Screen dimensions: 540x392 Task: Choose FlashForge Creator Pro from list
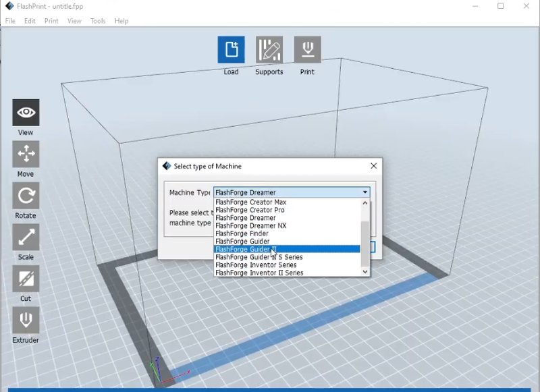click(x=249, y=210)
